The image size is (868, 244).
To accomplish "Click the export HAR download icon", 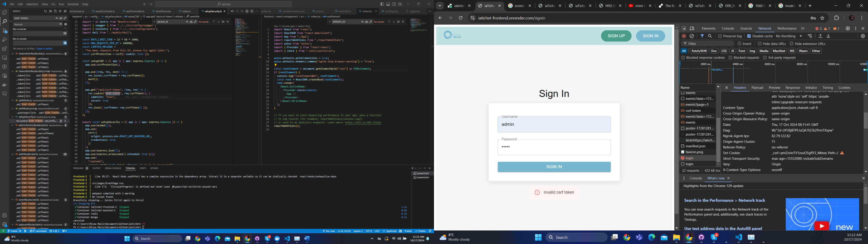I will 829,36.
